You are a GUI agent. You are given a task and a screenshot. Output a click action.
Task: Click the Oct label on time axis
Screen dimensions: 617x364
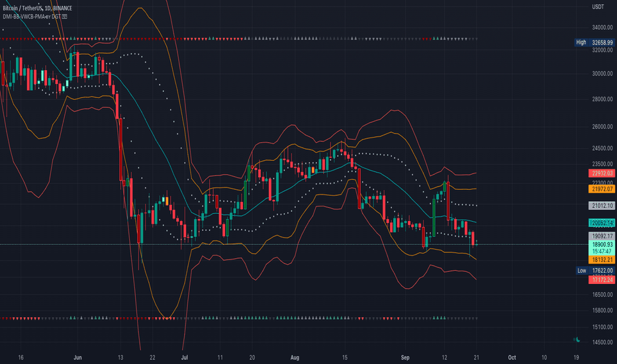(512, 357)
